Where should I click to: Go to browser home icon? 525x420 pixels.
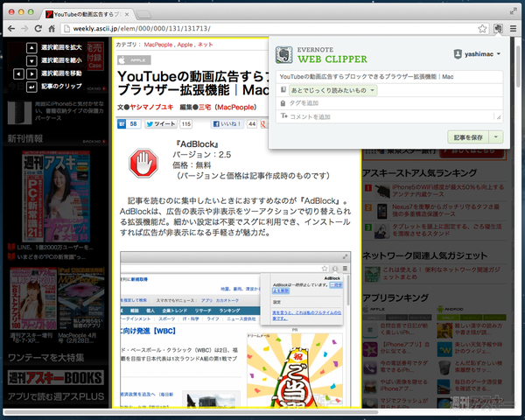click(x=52, y=29)
